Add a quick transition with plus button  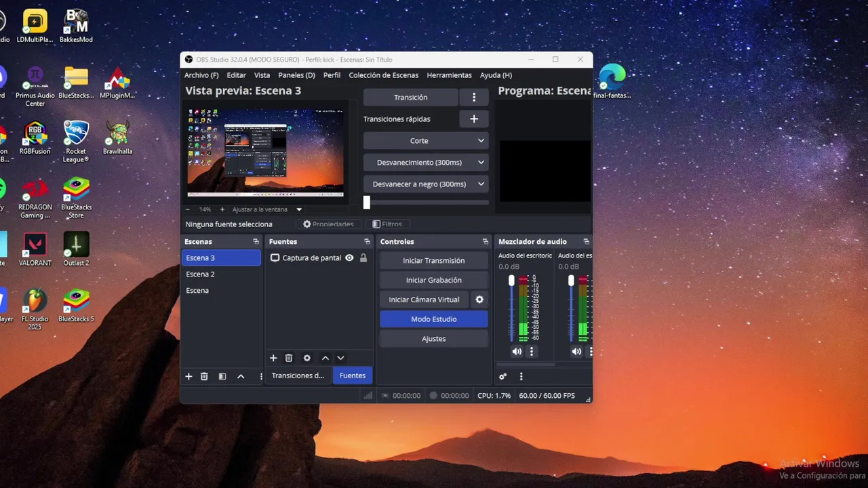pyautogui.click(x=474, y=119)
